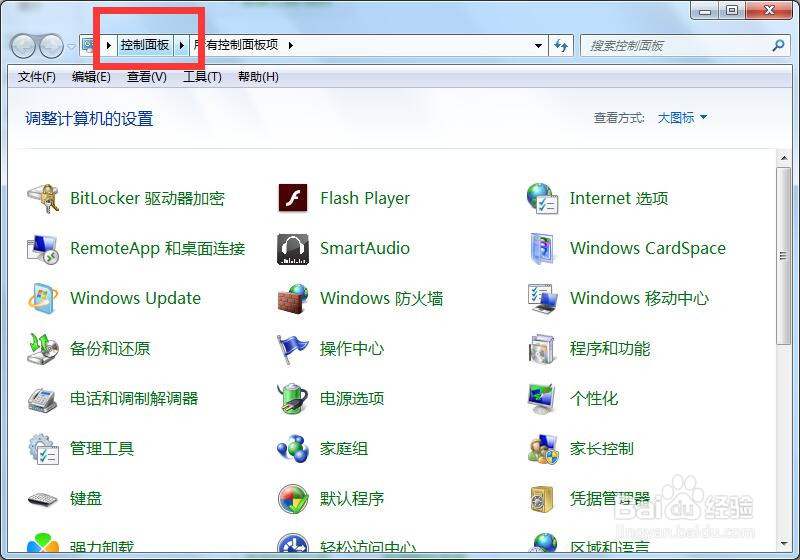
Task: Click the refresh arrows button
Action: tap(561, 45)
